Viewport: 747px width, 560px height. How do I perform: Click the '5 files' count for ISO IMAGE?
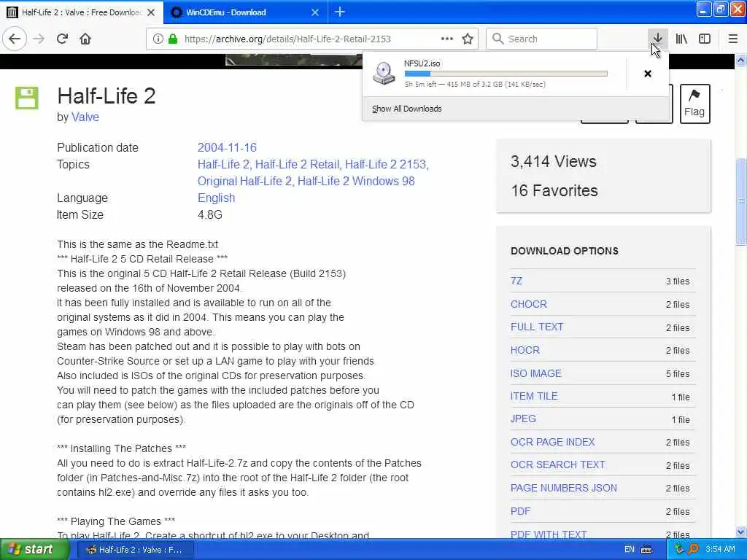[678, 374]
